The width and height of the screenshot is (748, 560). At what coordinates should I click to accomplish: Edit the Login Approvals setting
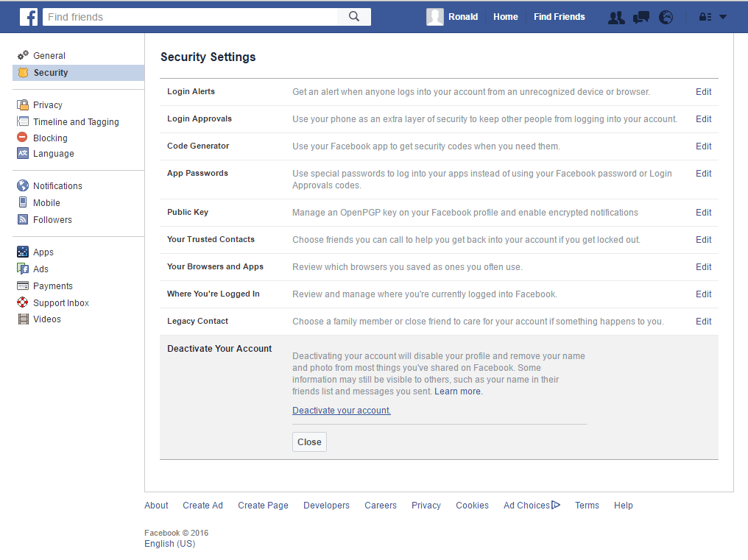point(703,118)
